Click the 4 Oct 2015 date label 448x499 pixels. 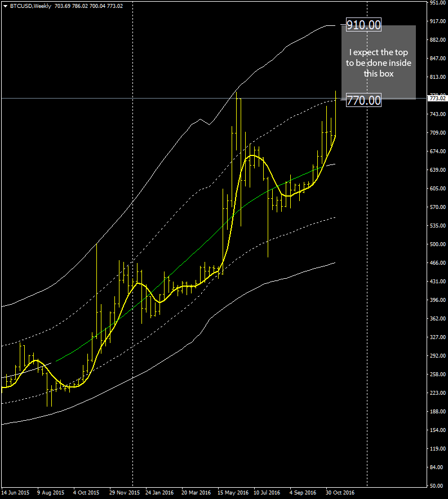point(86,492)
